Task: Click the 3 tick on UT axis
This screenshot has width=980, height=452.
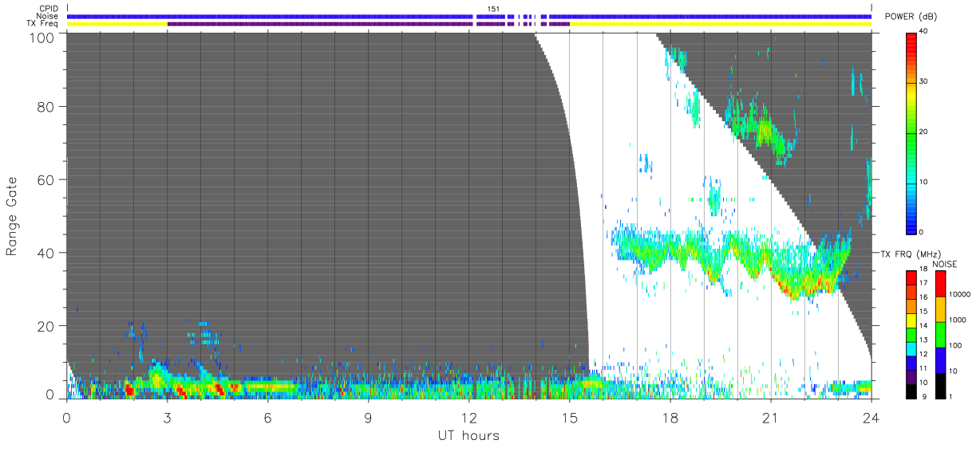Action: (167, 417)
